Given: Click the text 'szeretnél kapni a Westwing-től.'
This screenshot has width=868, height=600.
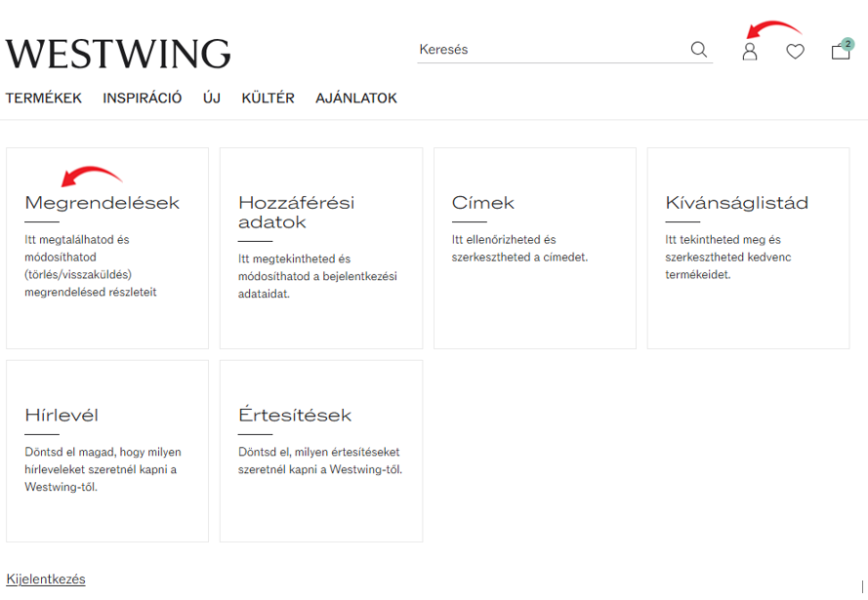Looking at the screenshot, I should 320,469.
